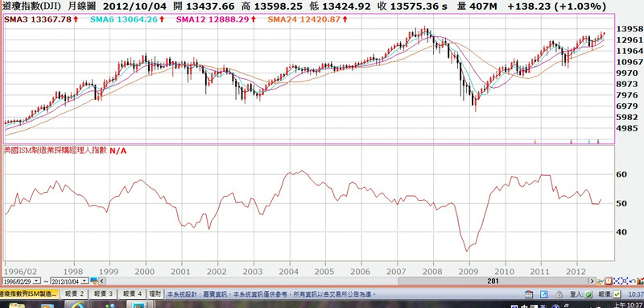Click the folder icon in the Windows taskbar
Screen dimensions: 644x308
[16, 306]
